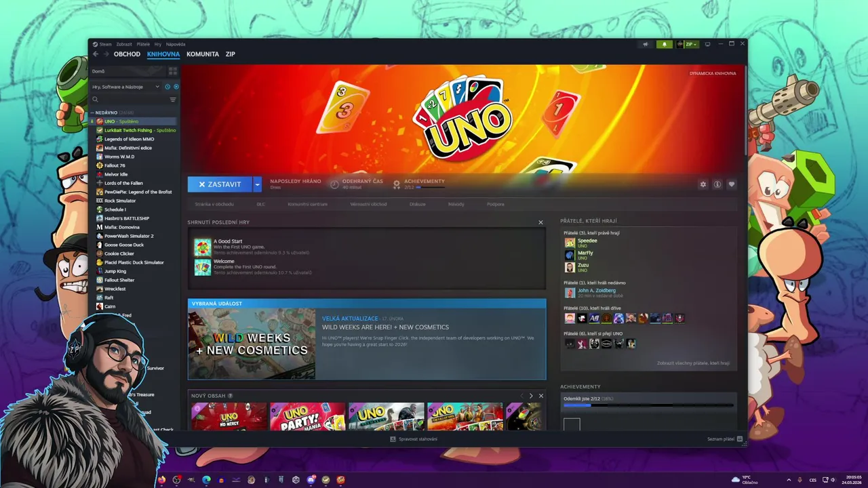Image resolution: width=868 pixels, height=488 pixels.
Task: Add UNO to favorites with heart icon
Action: [x=731, y=184]
